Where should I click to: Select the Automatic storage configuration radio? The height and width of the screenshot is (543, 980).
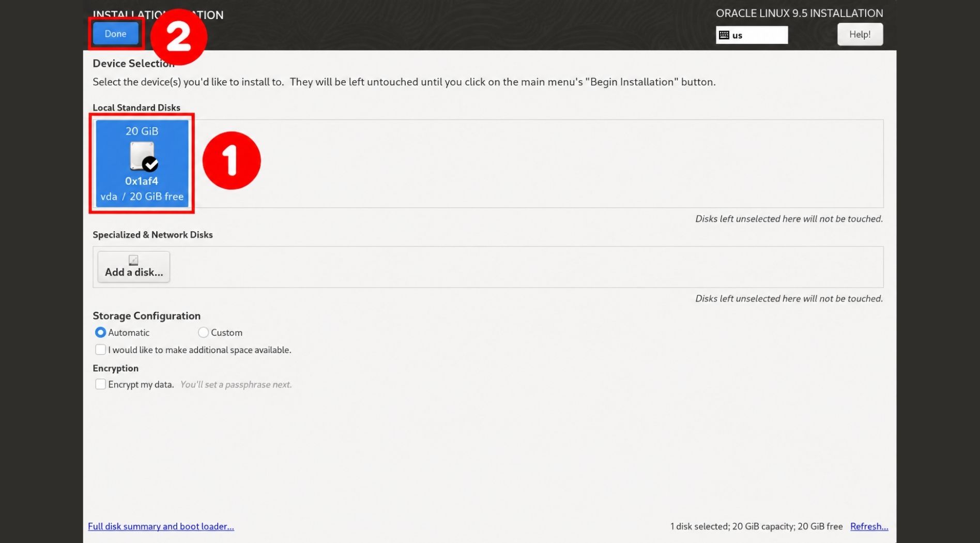click(100, 333)
